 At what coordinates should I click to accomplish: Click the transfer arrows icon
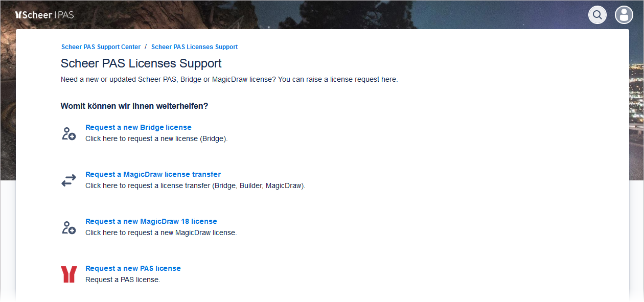point(68,180)
